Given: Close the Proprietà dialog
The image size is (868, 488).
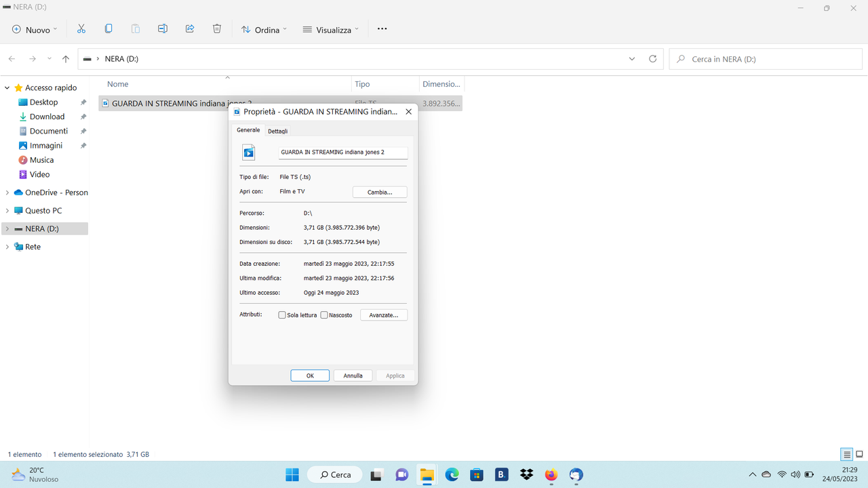Looking at the screenshot, I should (x=408, y=112).
